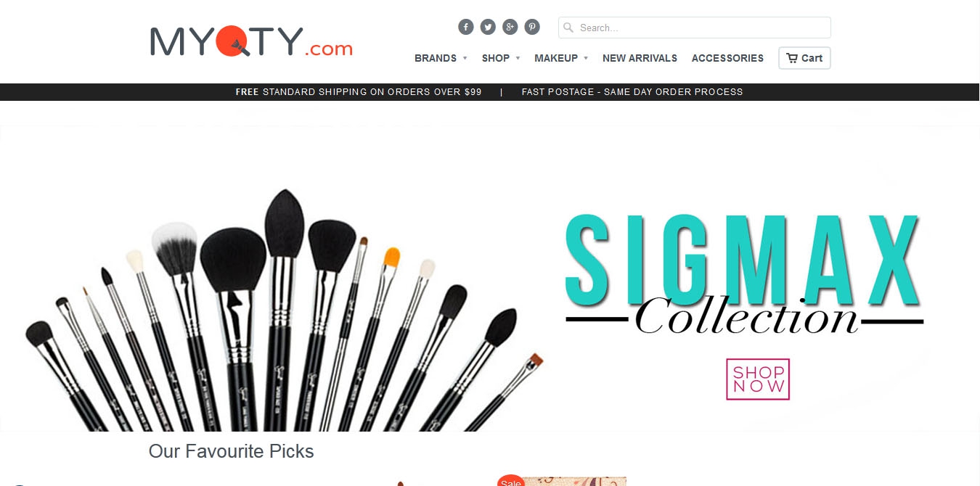Expand the MAKEUP dropdown arrow

(586, 58)
